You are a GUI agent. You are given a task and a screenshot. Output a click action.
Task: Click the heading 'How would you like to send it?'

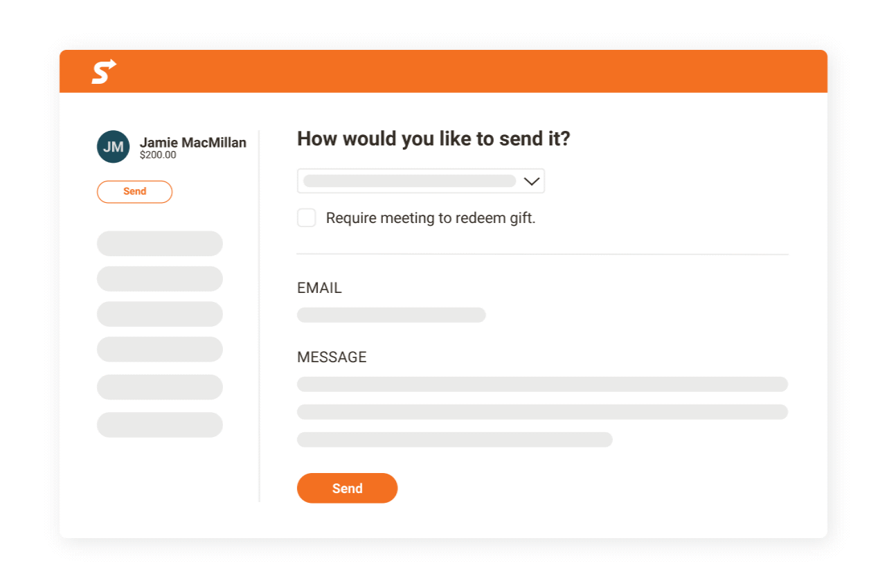point(433,139)
